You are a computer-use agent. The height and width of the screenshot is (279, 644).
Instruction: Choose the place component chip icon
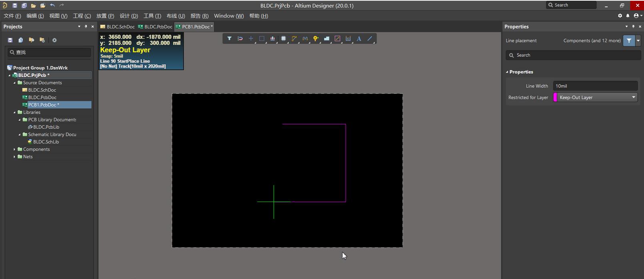283,38
